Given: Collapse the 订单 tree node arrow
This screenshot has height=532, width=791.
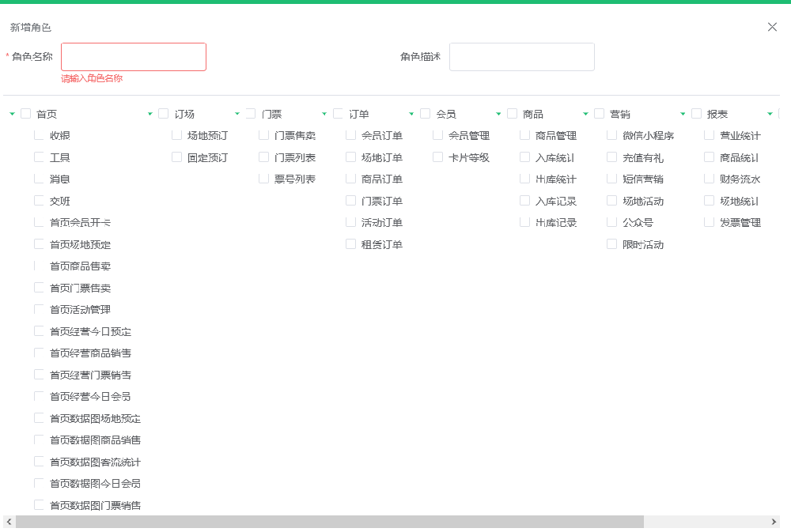Looking at the screenshot, I should 324,114.
